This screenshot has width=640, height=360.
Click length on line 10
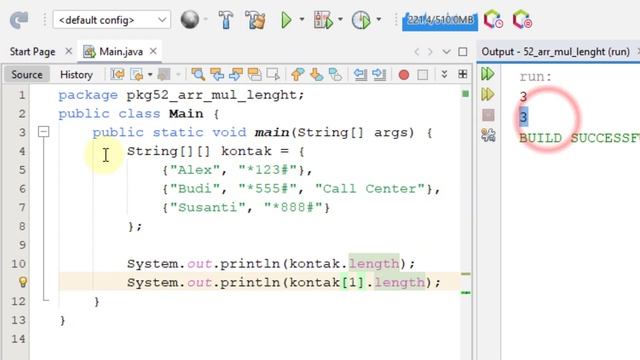coord(374,263)
